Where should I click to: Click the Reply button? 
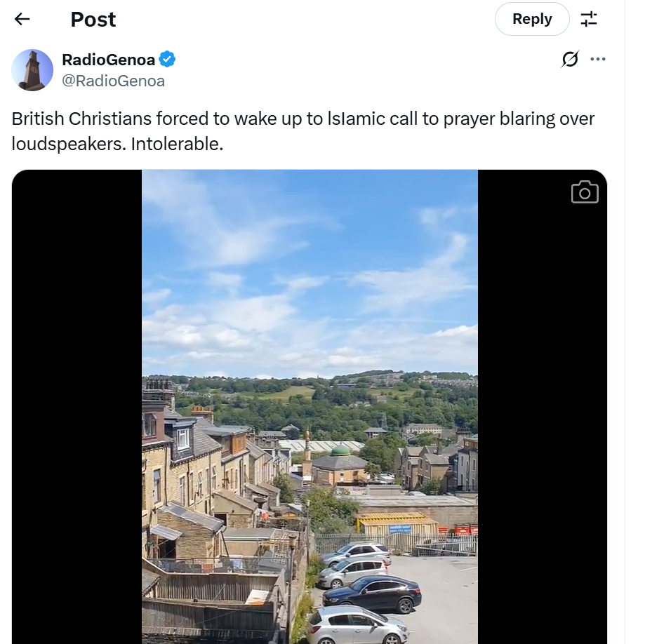pyautogui.click(x=531, y=19)
